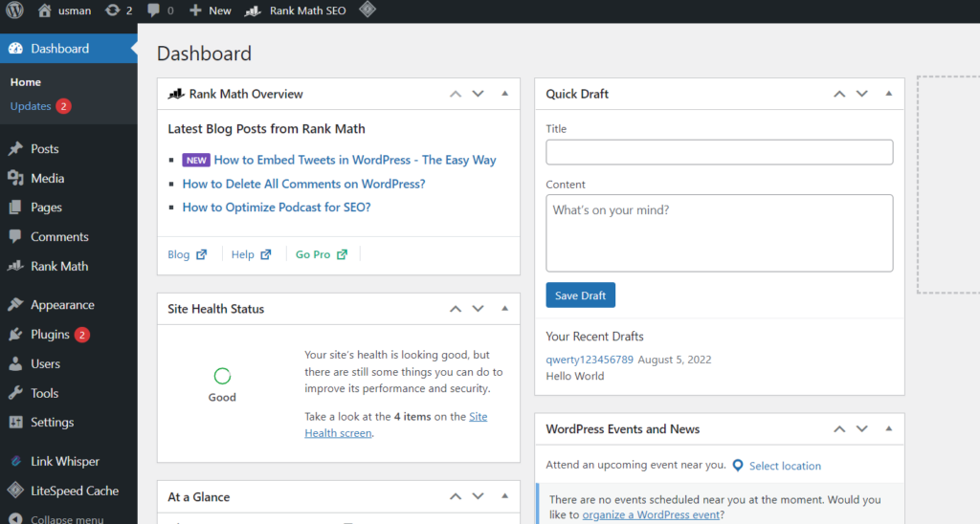The height and width of the screenshot is (524, 980).
Task: Click the Appearance paintbrush icon
Action: (x=15, y=305)
